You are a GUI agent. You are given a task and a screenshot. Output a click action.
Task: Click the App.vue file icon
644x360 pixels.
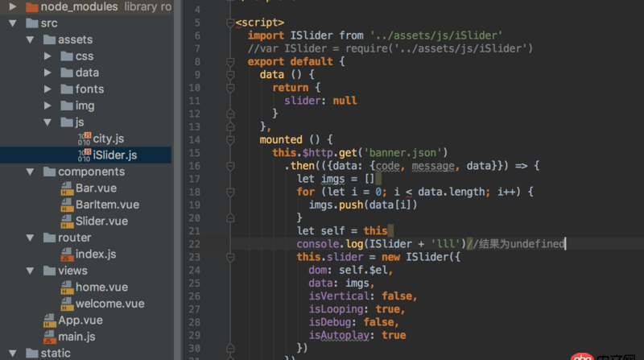(x=49, y=321)
